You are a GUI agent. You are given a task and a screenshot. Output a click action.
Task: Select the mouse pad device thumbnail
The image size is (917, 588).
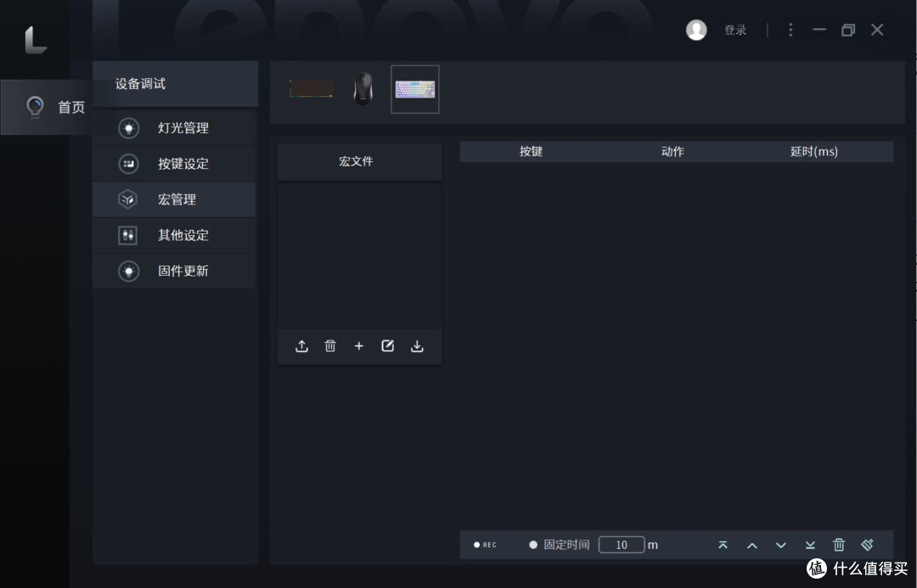pyautogui.click(x=311, y=88)
